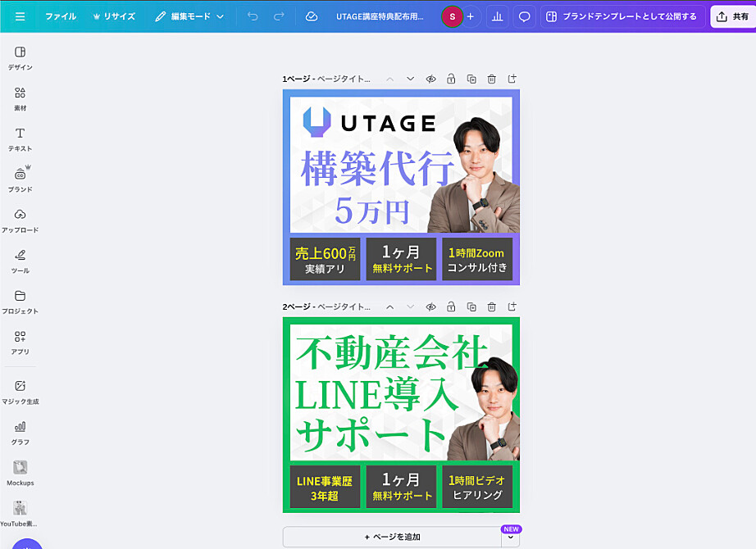Lock page 2
Viewport: 756px width, 549px height.
point(451,306)
